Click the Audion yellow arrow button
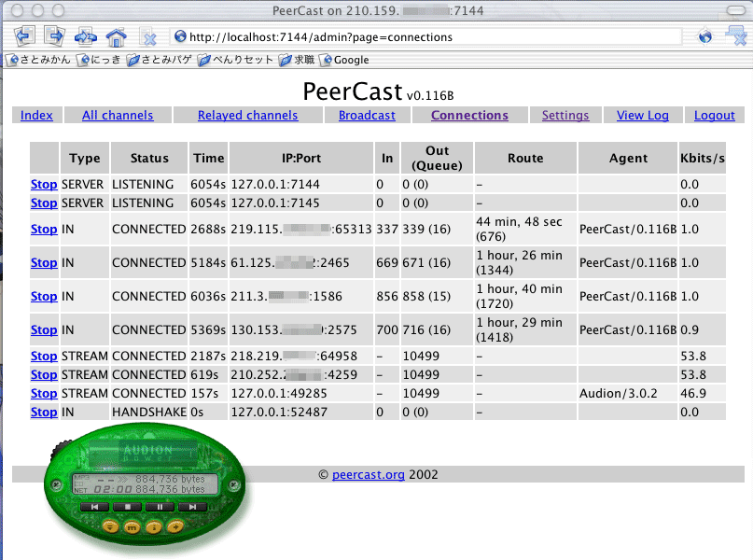 175,526
